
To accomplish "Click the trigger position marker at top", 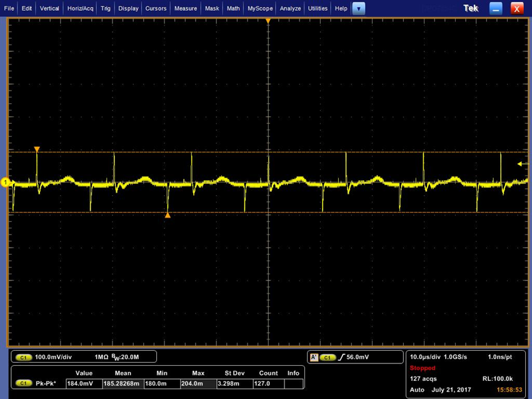I will [x=268, y=21].
